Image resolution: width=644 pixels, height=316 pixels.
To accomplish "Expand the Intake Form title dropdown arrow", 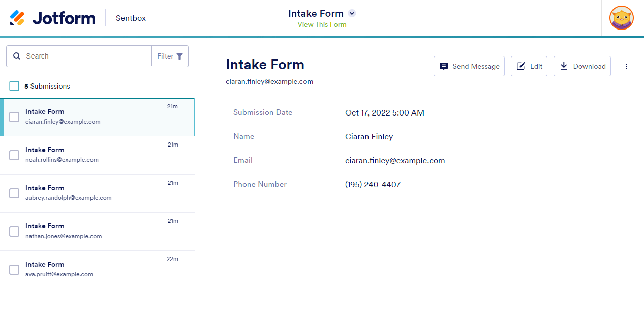I will [x=352, y=14].
